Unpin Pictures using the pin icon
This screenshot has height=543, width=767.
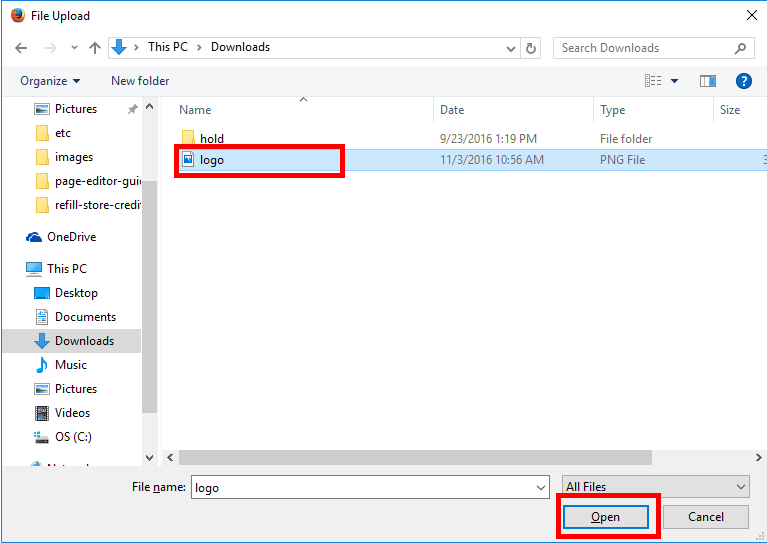133,109
